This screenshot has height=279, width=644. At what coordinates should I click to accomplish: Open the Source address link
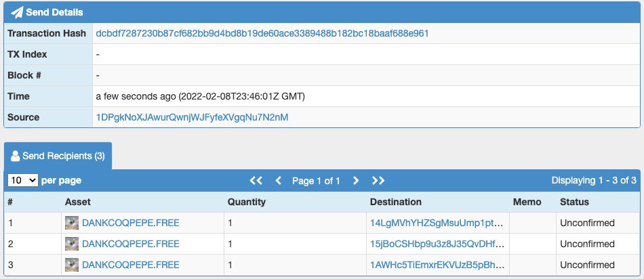193,117
